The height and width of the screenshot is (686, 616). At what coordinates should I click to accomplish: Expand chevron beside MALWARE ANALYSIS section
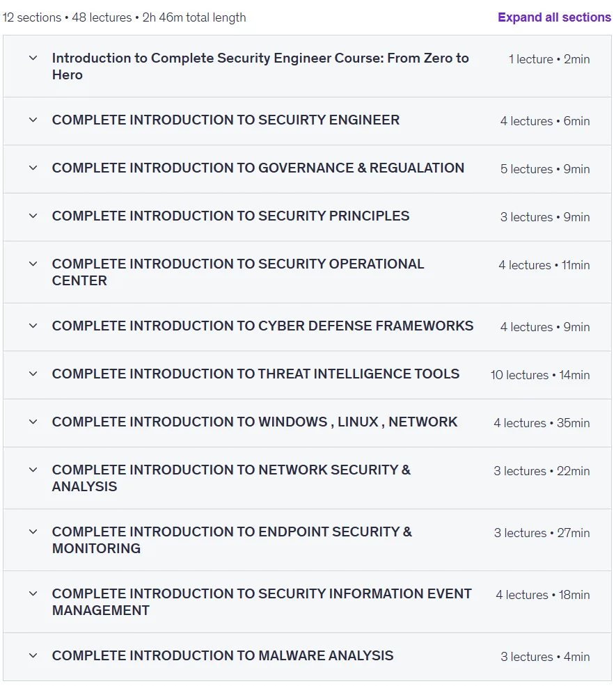[x=33, y=655]
